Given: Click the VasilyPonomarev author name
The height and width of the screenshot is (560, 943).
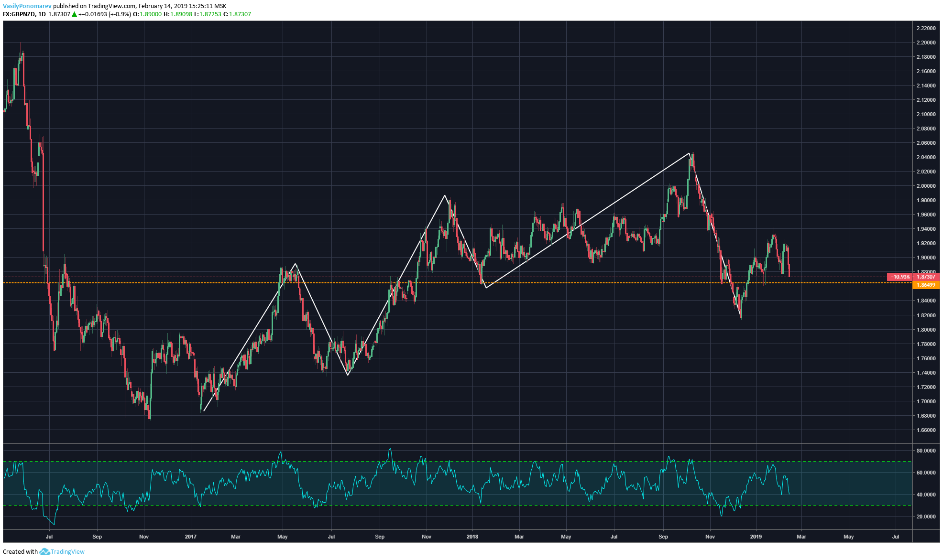Looking at the screenshot, I should pyautogui.click(x=27, y=6).
